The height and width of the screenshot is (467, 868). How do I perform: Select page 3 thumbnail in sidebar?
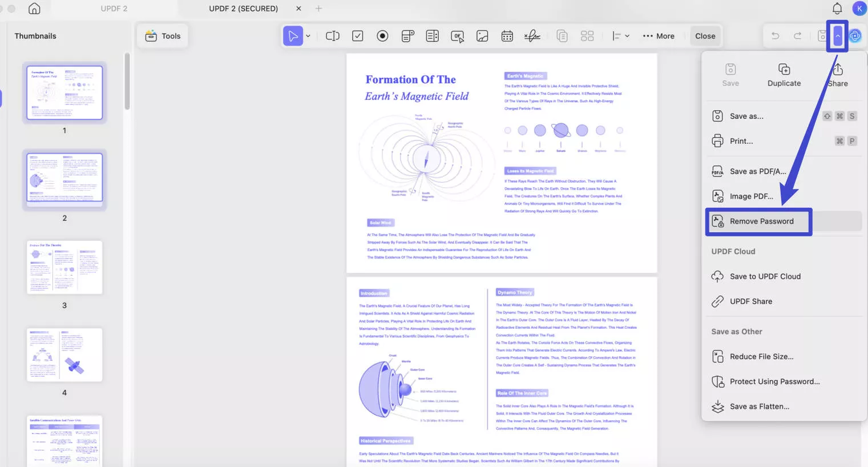point(64,267)
